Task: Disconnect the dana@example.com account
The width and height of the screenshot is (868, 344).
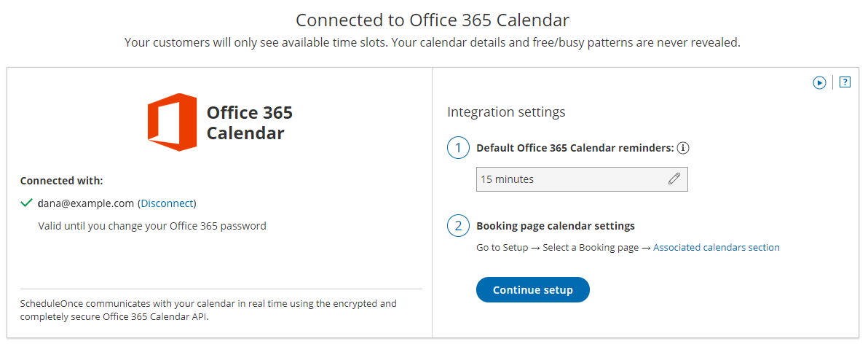Action: click(167, 203)
